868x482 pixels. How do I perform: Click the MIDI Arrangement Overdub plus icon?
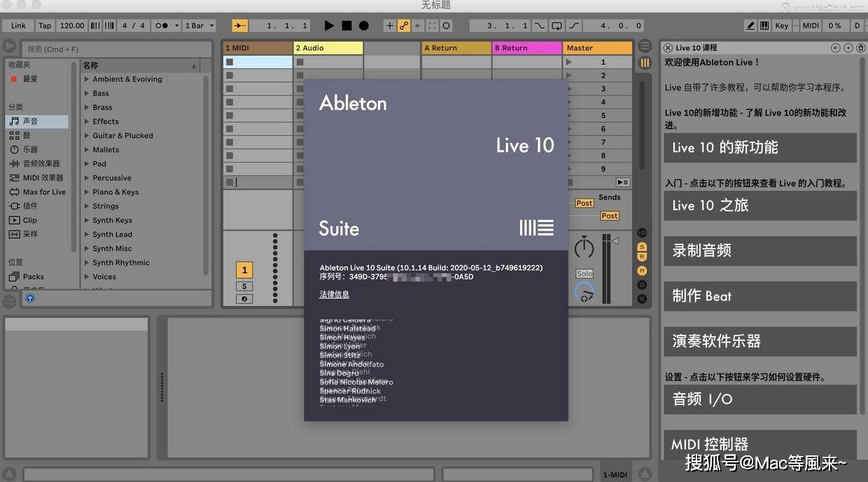390,25
